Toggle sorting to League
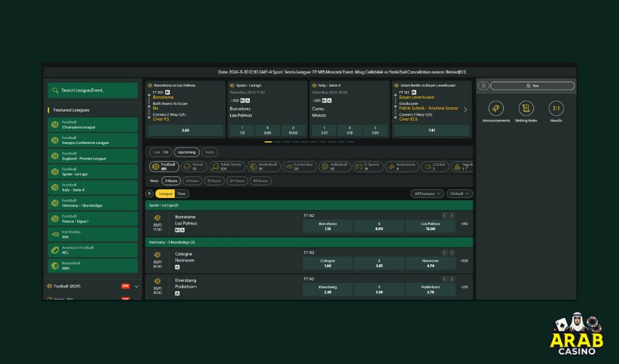The image size is (619, 364). [x=165, y=194]
